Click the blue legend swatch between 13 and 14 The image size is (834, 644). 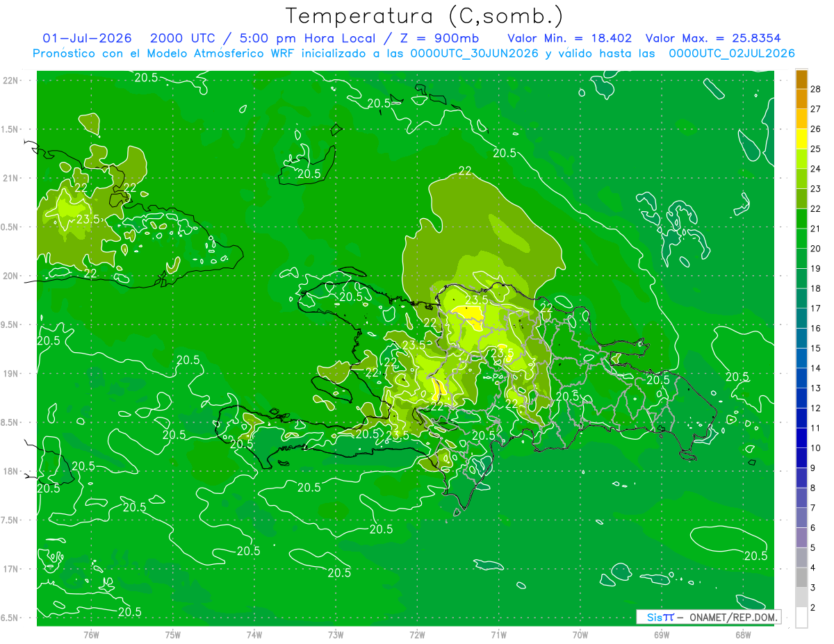click(801, 378)
